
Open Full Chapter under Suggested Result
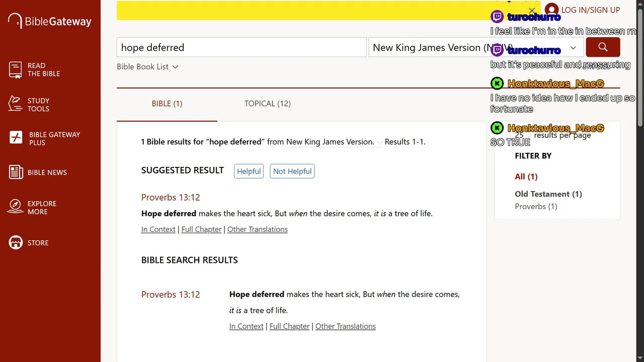pos(201,229)
